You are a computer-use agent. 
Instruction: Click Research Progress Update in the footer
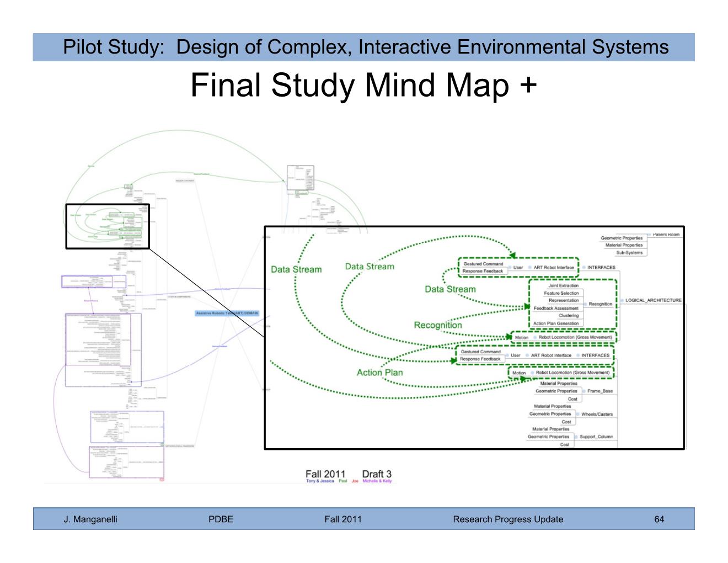point(508,519)
